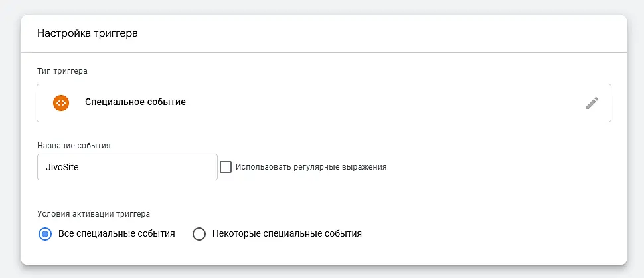This screenshot has height=278, width=644.
Task: Open the trigger type selection box
Action: tap(323, 103)
